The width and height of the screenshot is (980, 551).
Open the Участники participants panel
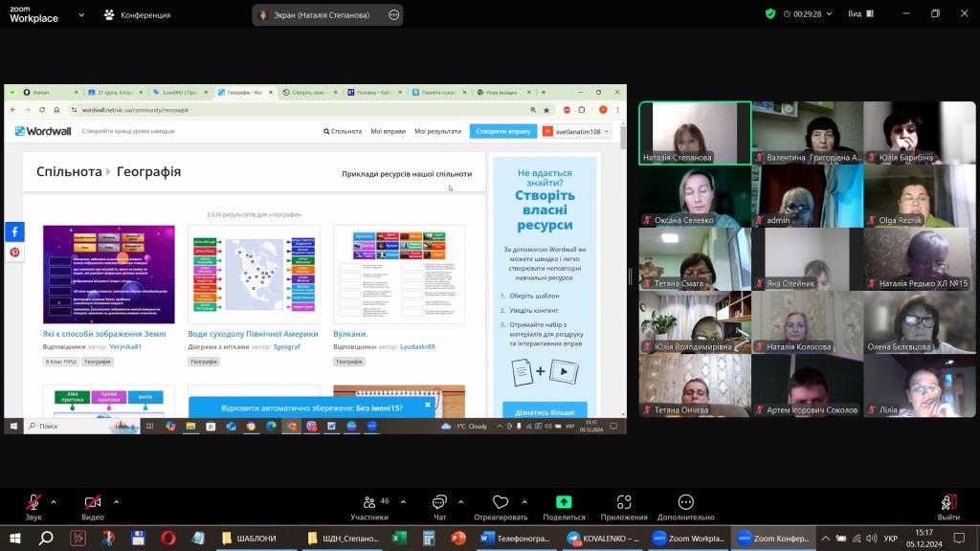click(x=369, y=507)
